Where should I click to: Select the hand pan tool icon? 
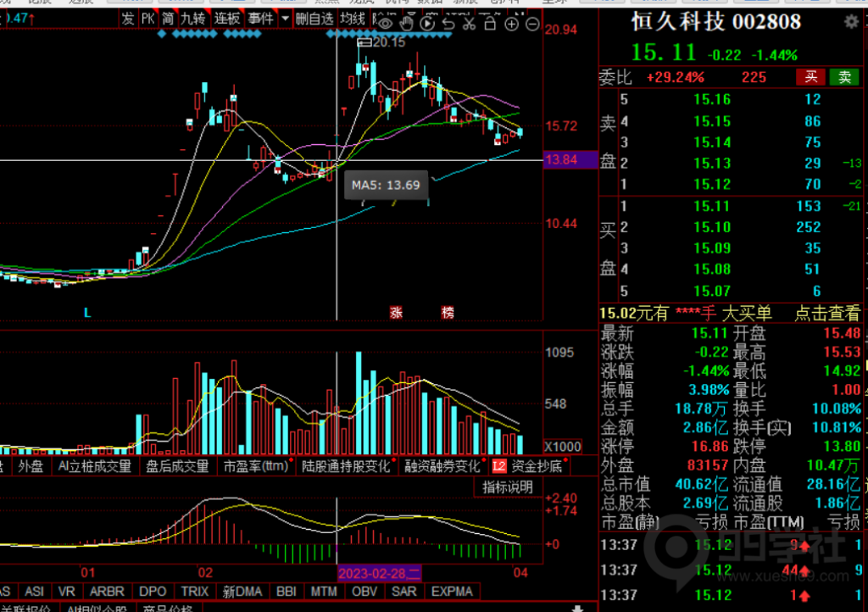tap(406, 24)
